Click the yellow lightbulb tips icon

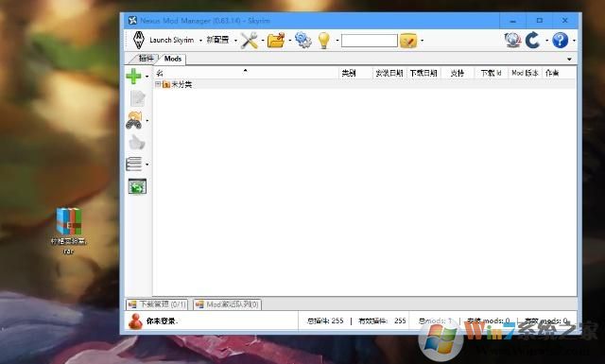[x=323, y=40]
